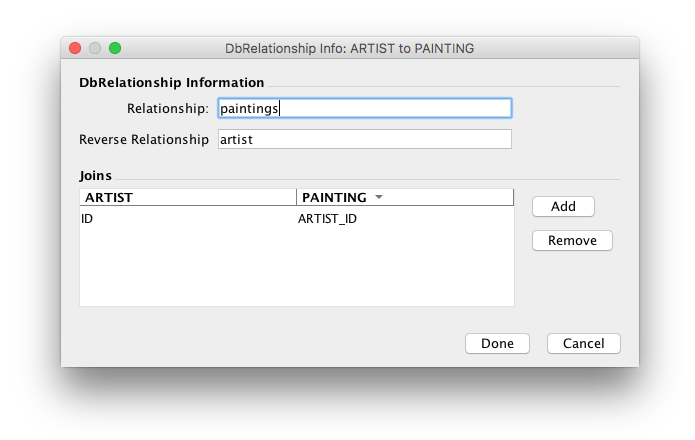Click the greyed-out minimize window button
The height and width of the screenshot is (440, 695).
point(95,48)
